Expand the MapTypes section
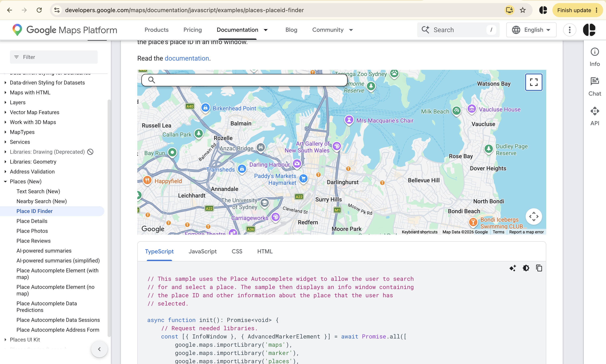606x364 pixels. [5, 132]
